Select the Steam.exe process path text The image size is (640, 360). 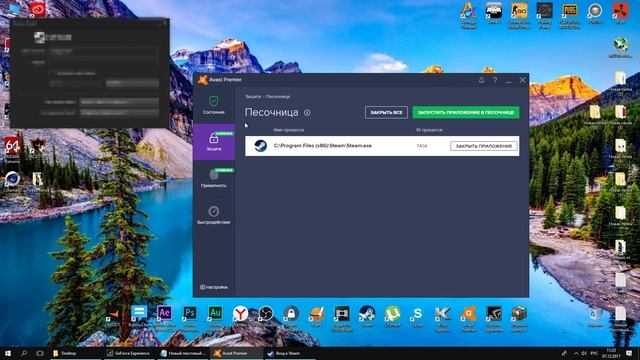click(x=322, y=146)
